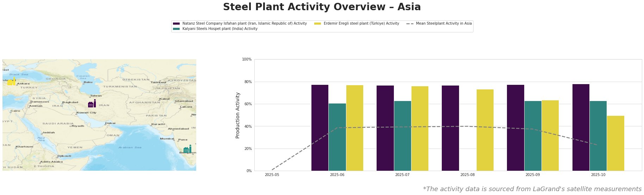Click the teal factory icon in India
The width and height of the screenshot is (644, 195).
click(x=187, y=149)
